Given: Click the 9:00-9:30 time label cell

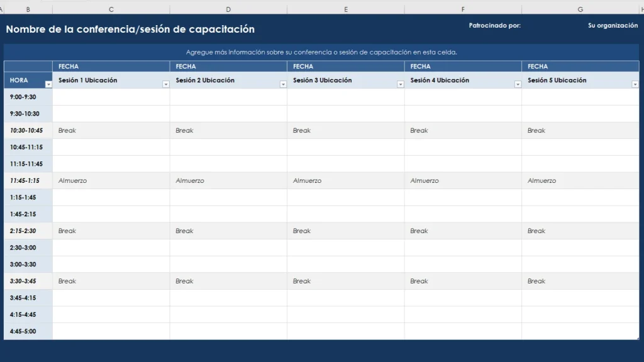Looking at the screenshot, I should tap(28, 97).
